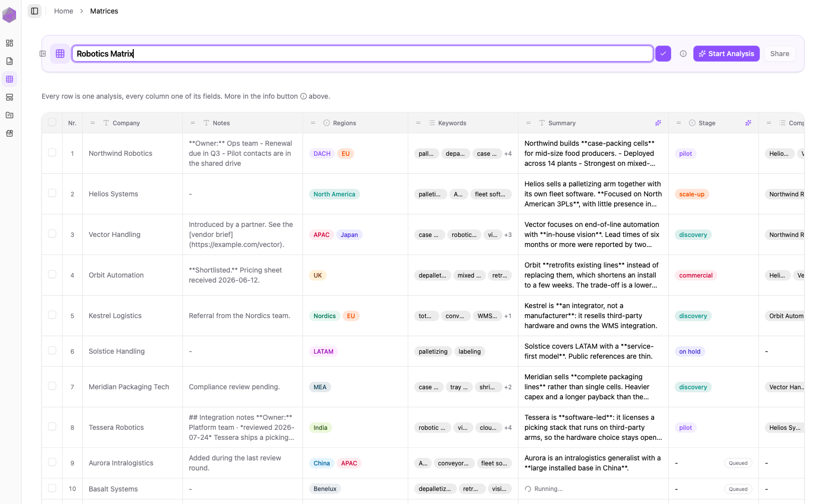Viewport: 821px width, 504px height.
Task: Confirm title with the checkmark button
Action: [663, 54]
